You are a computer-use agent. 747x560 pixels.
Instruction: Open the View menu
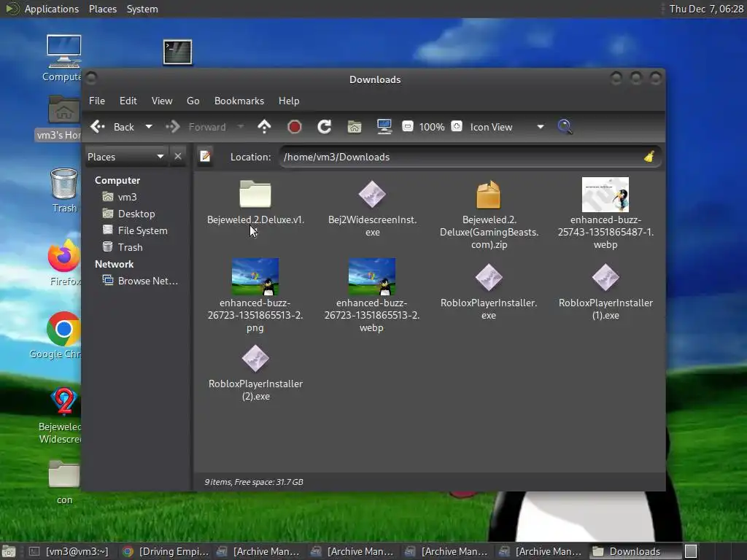(162, 101)
